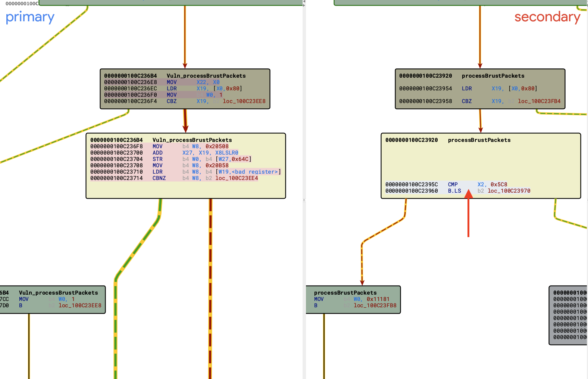Click the primary view label
588x379 pixels.
[x=30, y=17]
